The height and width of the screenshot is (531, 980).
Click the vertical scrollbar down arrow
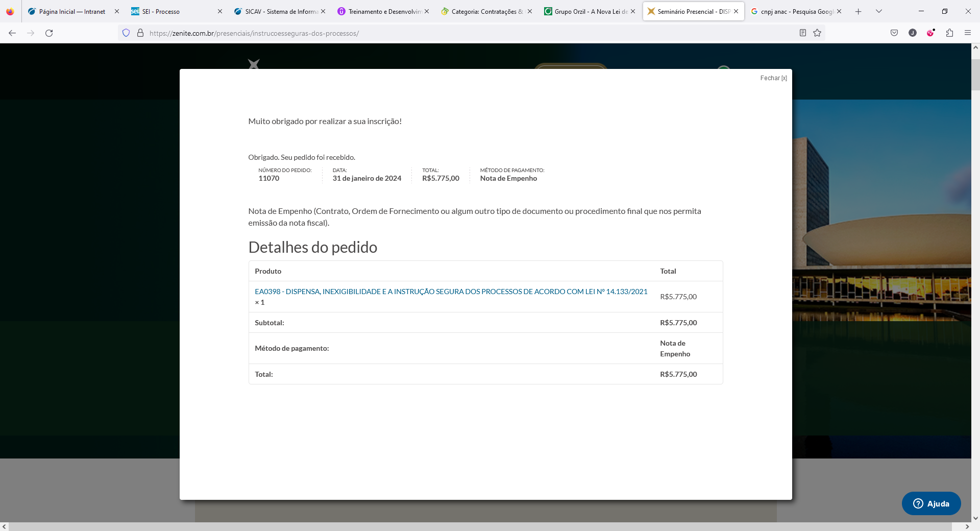click(x=975, y=518)
